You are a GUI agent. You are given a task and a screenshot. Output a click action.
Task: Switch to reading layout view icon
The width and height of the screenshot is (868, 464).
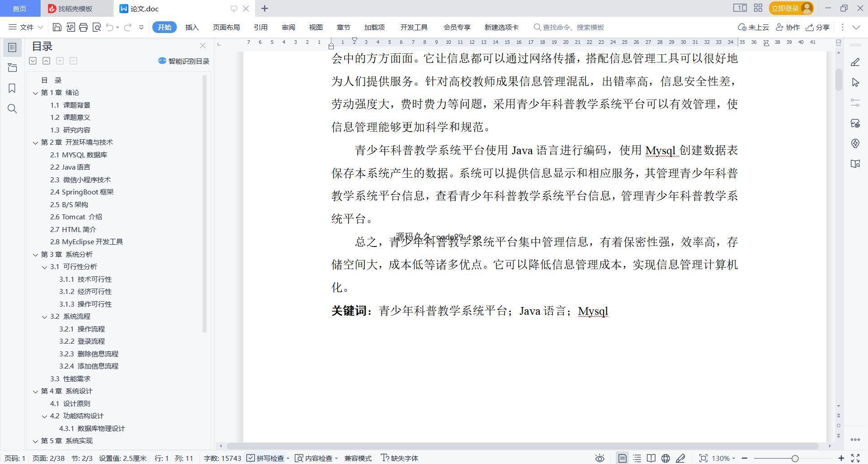(x=651, y=458)
